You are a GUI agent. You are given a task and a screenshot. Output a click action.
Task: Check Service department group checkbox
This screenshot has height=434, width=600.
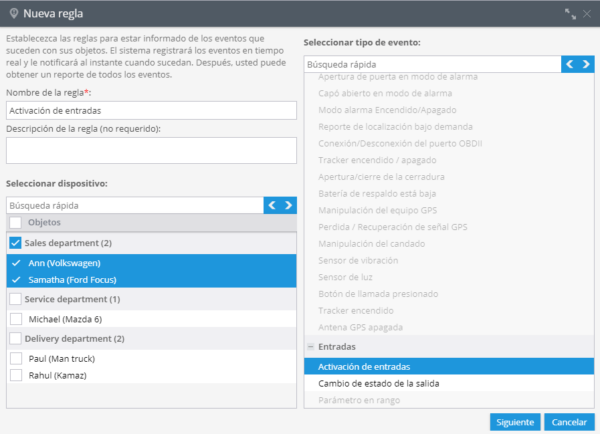coord(15,299)
